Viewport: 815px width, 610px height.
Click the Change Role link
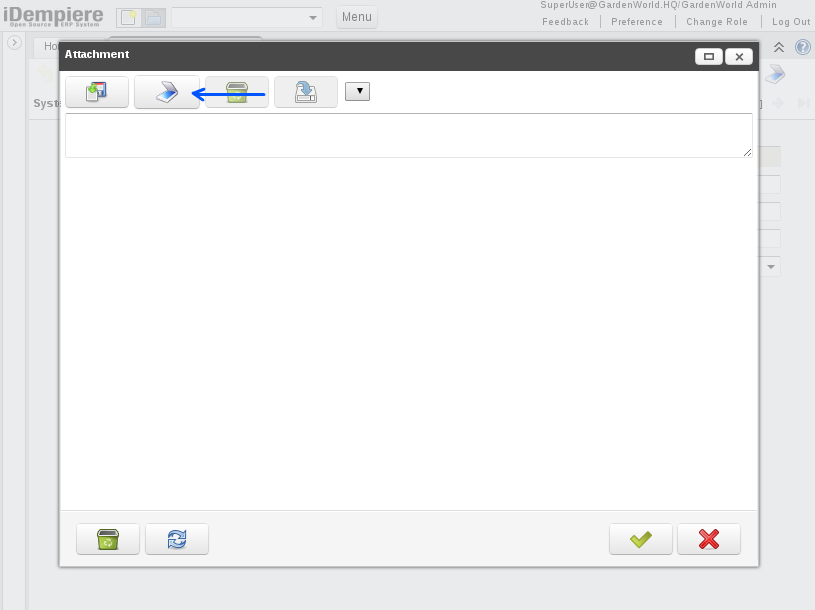(717, 22)
